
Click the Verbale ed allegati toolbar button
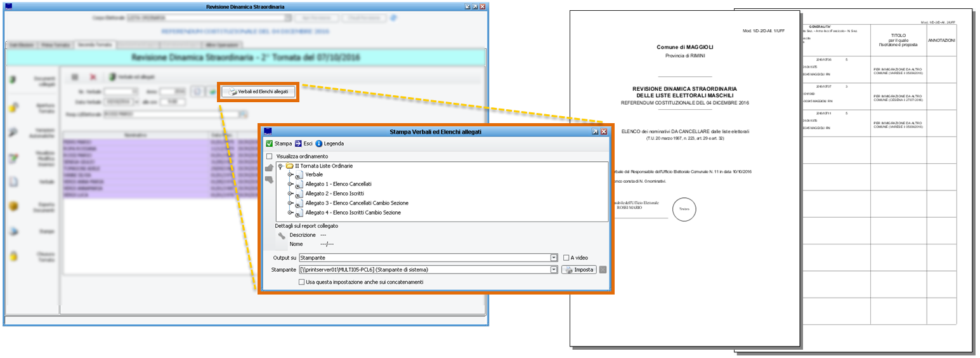click(x=132, y=77)
